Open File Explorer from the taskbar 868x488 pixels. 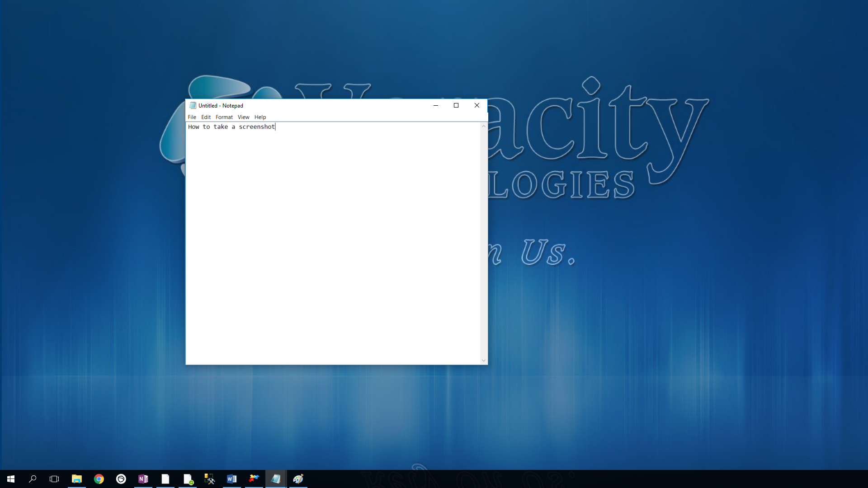76,479
